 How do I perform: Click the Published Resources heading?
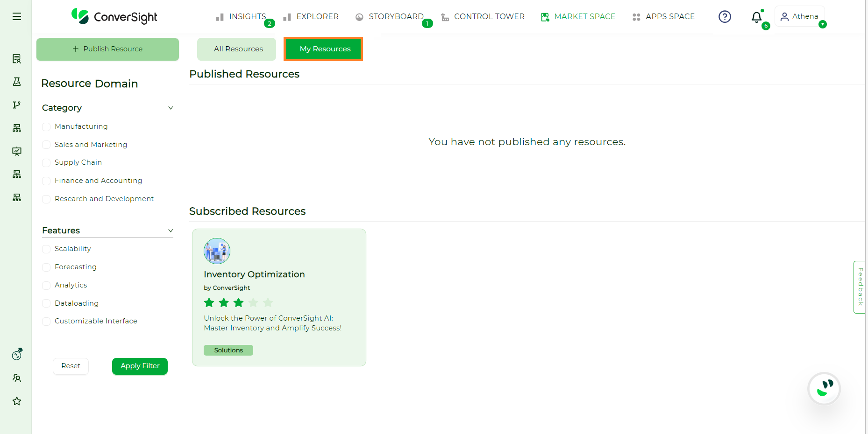click(244, 74)
